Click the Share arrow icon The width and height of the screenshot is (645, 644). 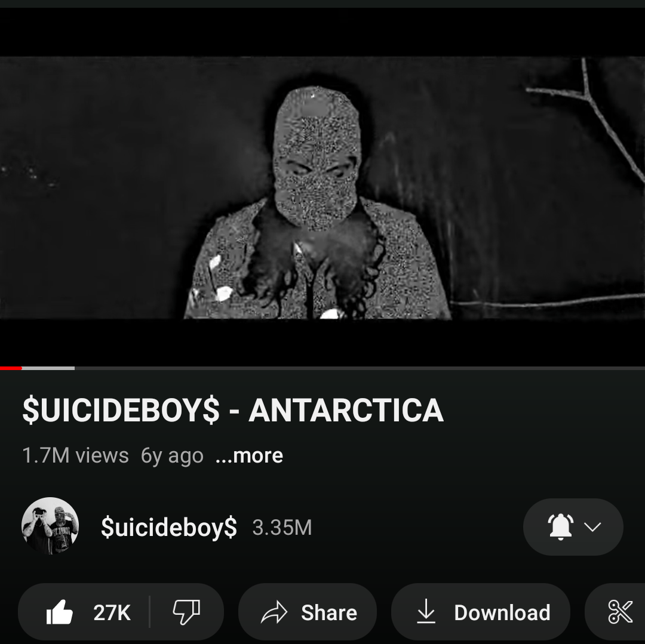coord(274,612)
